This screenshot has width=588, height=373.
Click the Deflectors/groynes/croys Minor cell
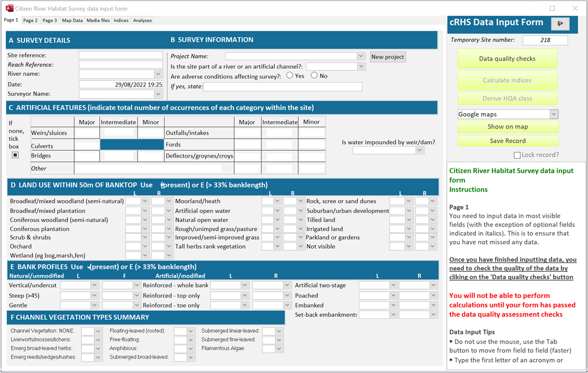[312, 156]
